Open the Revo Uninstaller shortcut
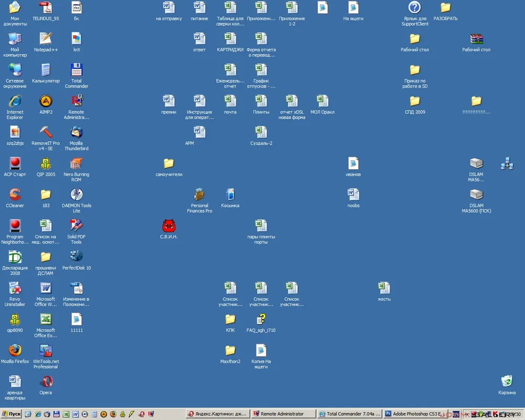Image resolution: width=525 pixels, height=420 pixels. coord(15,288)
